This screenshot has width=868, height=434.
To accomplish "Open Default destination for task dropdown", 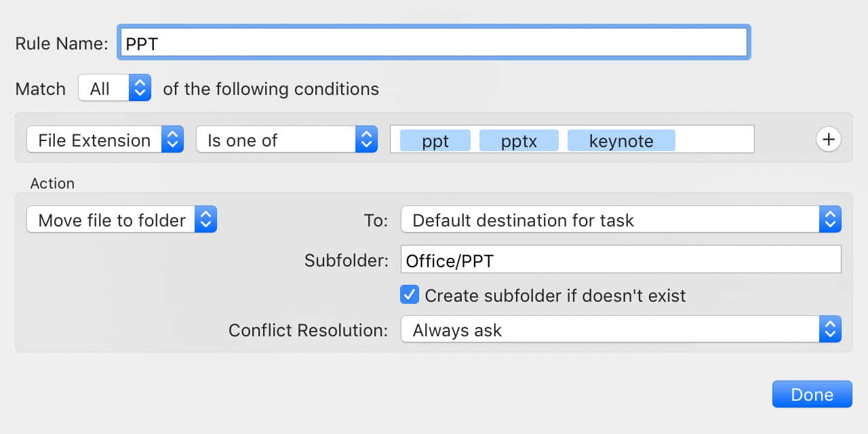I will pos(621,220).
